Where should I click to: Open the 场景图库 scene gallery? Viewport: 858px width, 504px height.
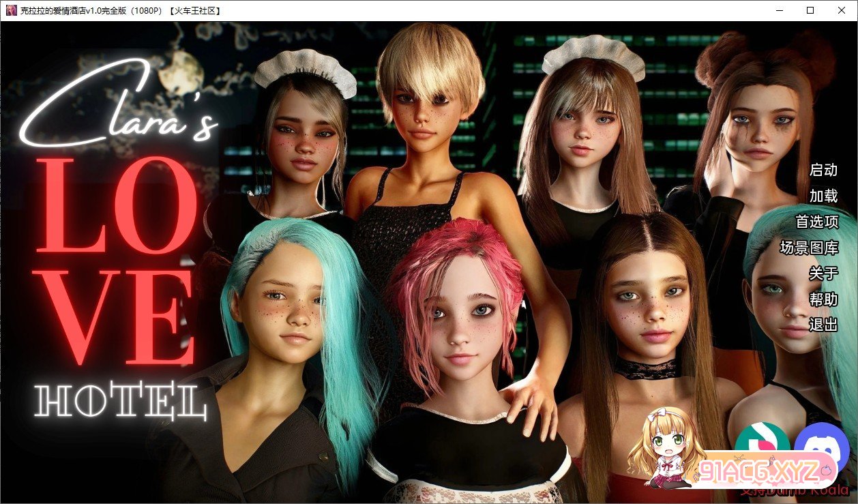[x=809, y=248]
